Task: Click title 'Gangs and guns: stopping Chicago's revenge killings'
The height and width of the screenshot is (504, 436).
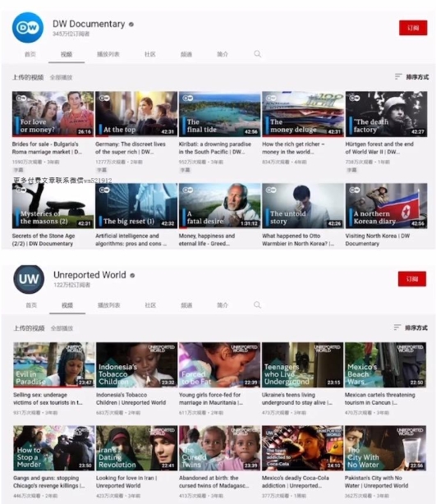Action: 49,482
